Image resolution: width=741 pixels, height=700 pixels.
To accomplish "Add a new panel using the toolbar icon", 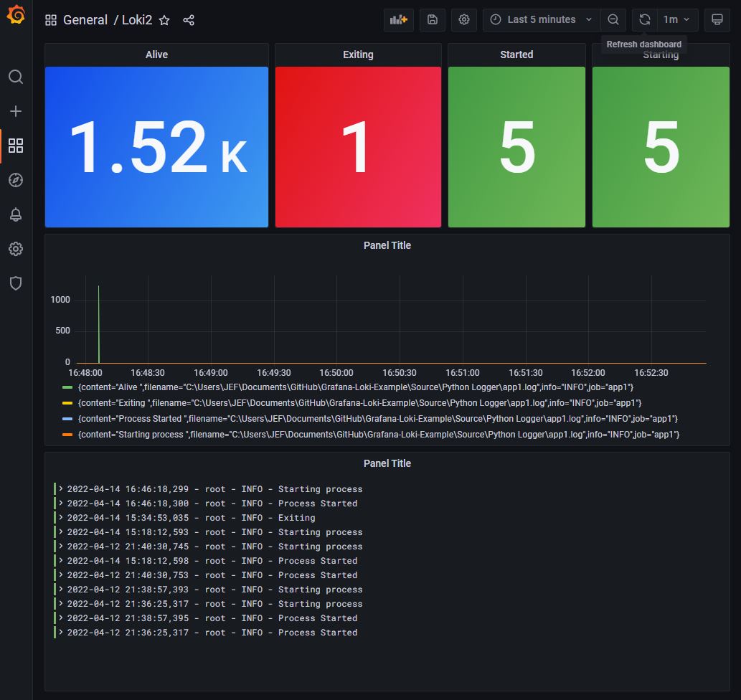I will tap(398, 19).
